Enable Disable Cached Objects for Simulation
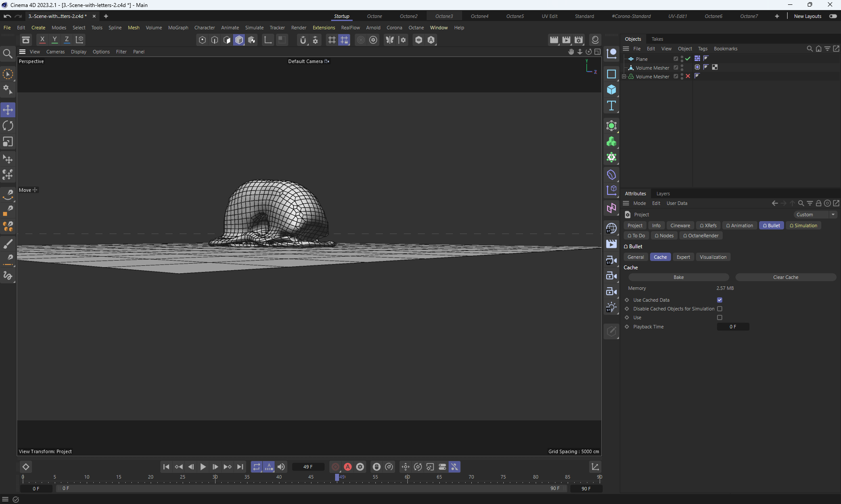This screenshot has height=504, width=841. (x=720, y=309)
